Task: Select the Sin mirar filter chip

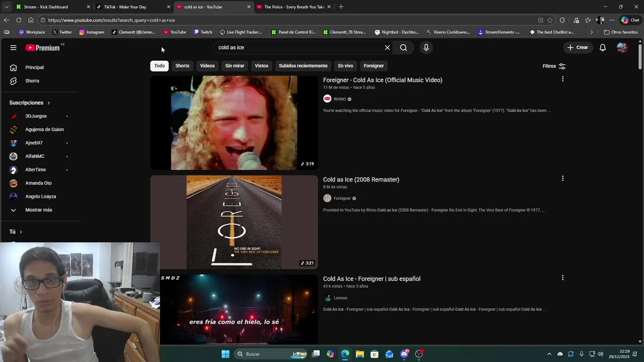Action: point(234,66)
